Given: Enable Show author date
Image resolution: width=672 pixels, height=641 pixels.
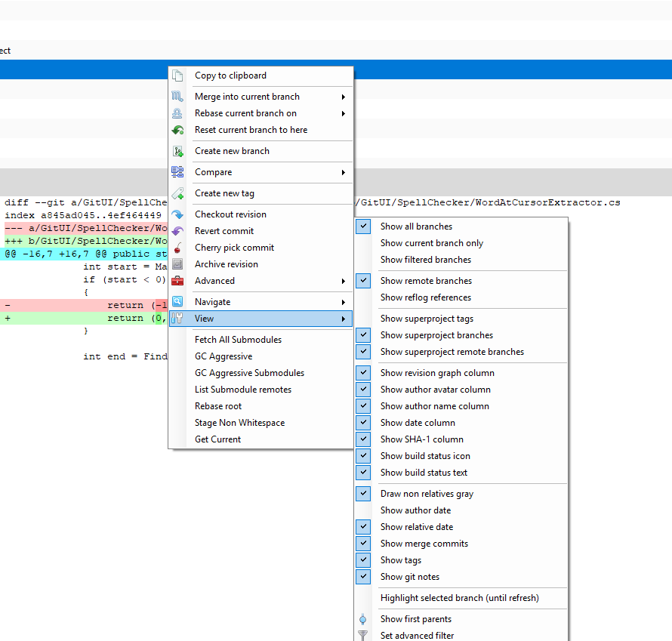Looking at the screenshot, I should [461, 510].
